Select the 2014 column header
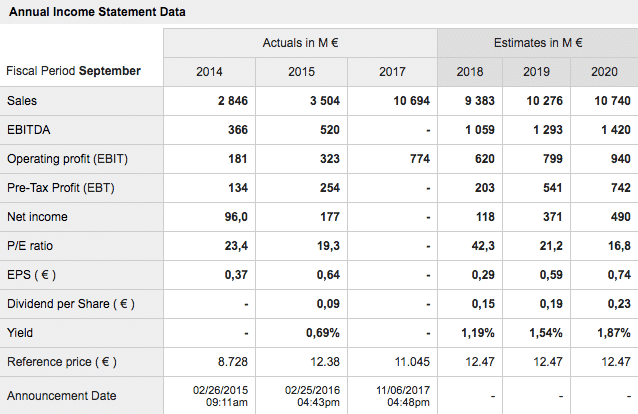The image size is (638, 414). coord(210,72)
